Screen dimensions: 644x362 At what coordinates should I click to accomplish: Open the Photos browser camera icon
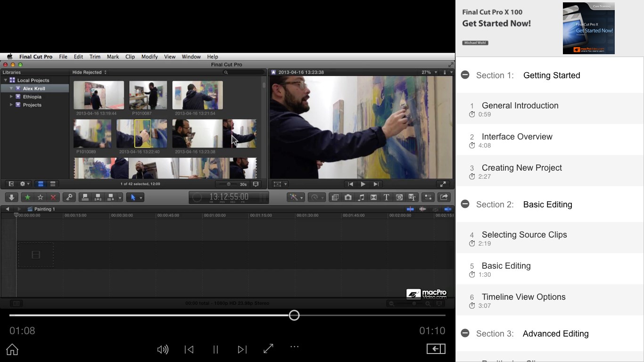(348, 197)
